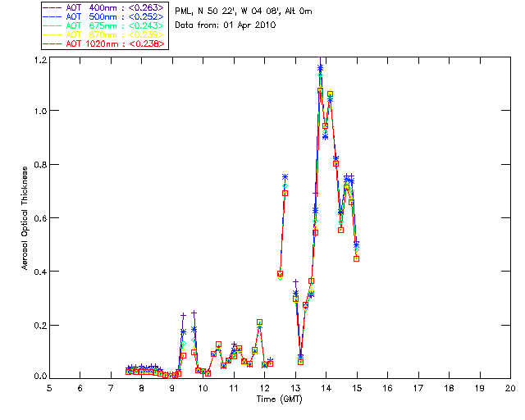Click the 0.8 y-axis tick label
525x420 pixels.
pyautogui.click(x=40, y=165)
